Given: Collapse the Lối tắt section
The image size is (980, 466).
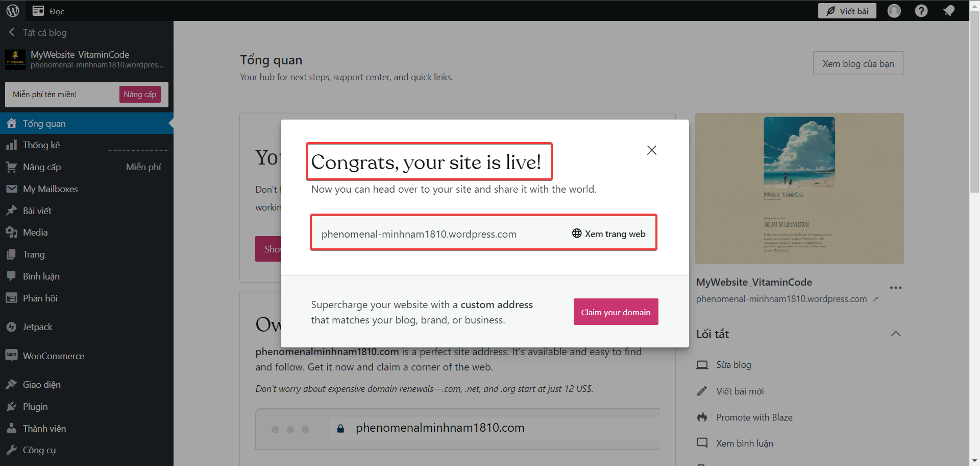Looking at the screenshot, I should tap(896, 334).
